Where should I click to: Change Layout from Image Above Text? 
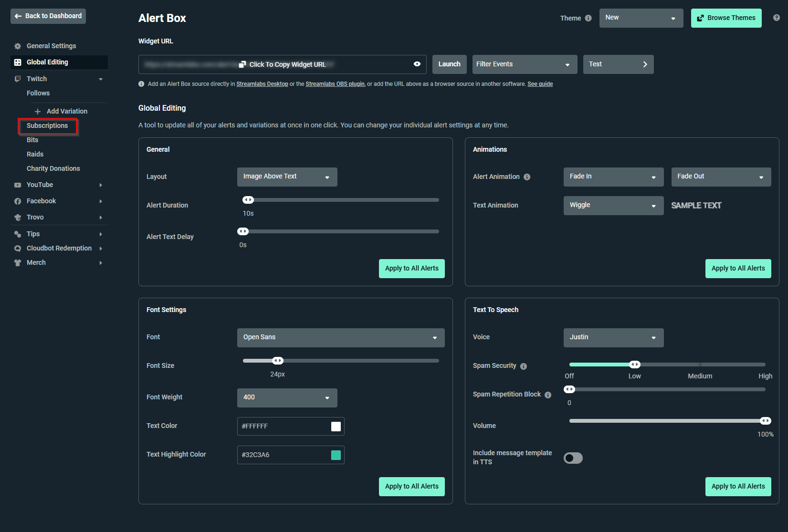pos(287,177)
